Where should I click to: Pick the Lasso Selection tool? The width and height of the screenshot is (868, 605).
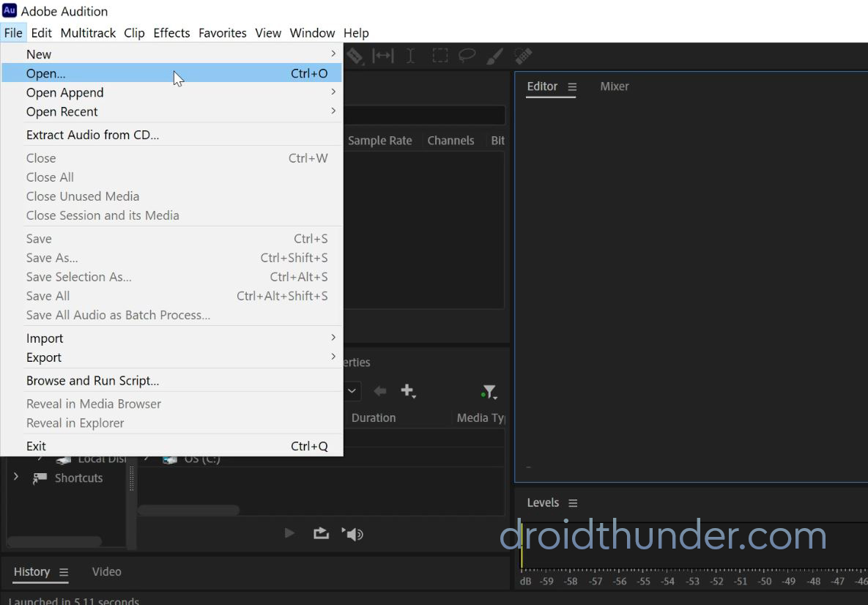pos(467,56)
